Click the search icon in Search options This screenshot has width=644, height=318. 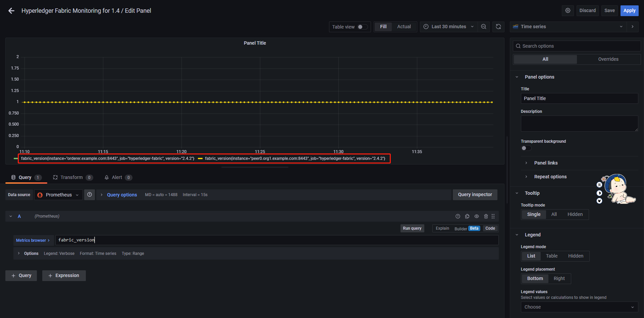pos(518,46)
